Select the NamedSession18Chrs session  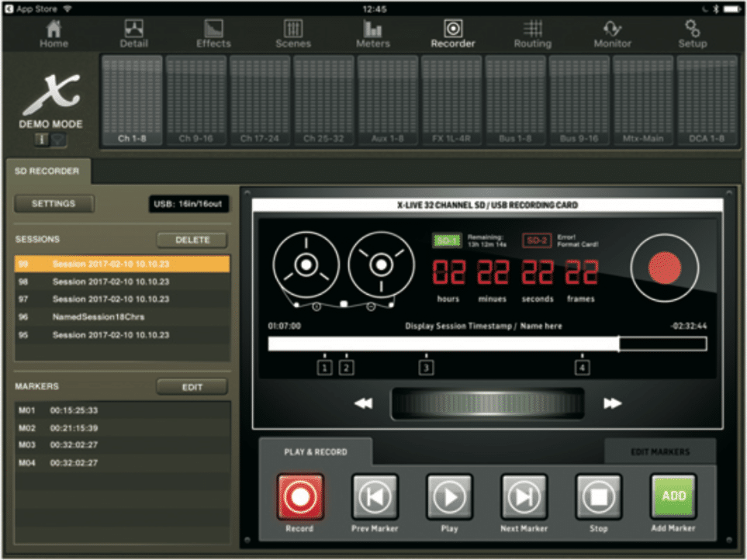(x=99, y=317)
